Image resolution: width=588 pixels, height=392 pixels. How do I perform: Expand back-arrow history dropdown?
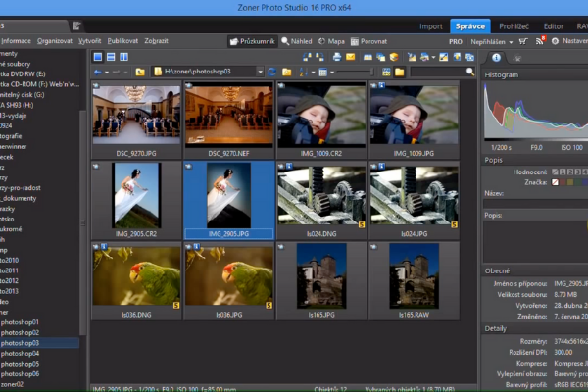tap(107, 72)
